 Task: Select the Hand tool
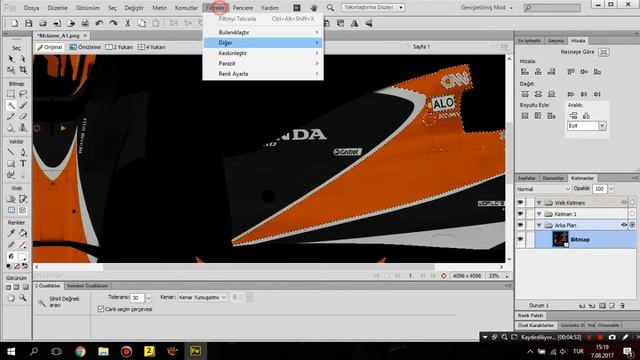pyautogui.click(x=11, y=298)
